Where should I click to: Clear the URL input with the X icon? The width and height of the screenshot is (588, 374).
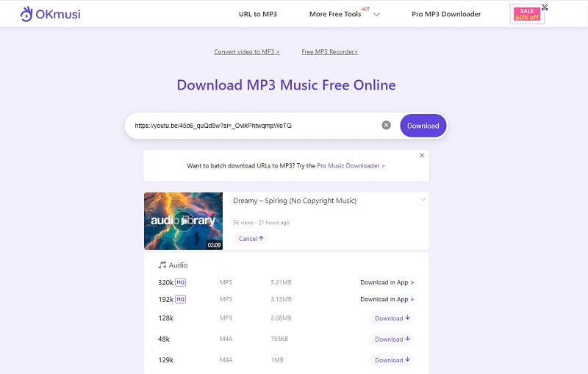[387, 125]
